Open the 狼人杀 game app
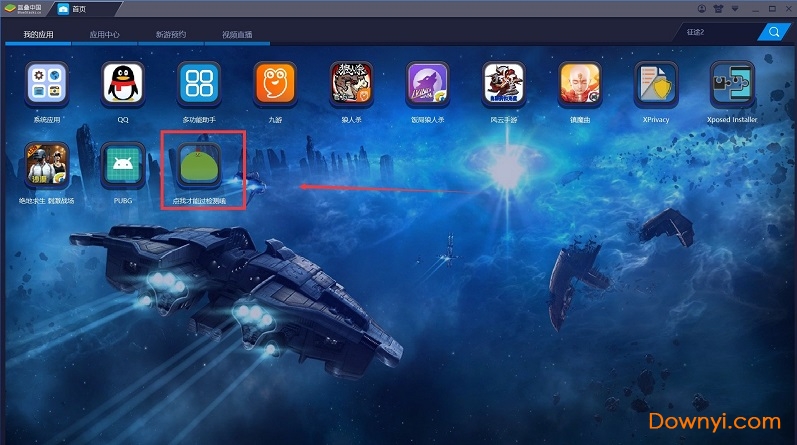Screen dimensions: 797x445 coord(351,85)
